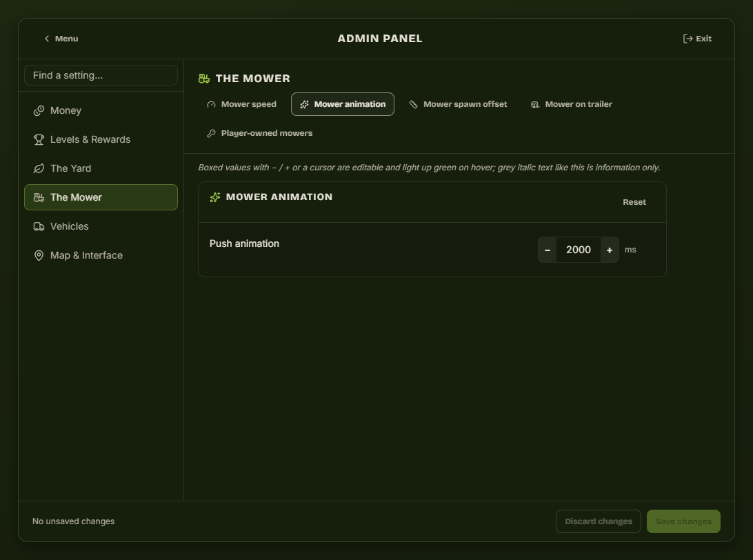Click the 'ADMIN PANEL' title text
Viewport: 753px width, 560px height.
pos(380,39)
